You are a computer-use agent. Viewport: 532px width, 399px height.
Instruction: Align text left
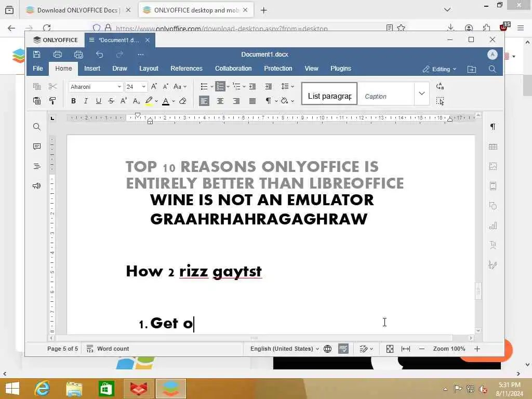[x=204, y=101]
